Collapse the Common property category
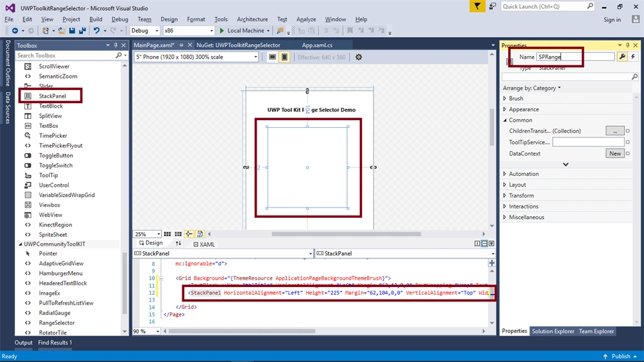The height and width of the screenshot is (362, 644). click(x=505, y=120)
